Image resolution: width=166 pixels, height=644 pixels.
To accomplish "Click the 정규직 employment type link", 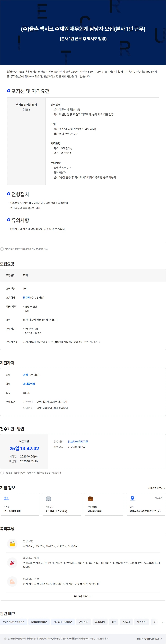I will (x=26, y=297).
